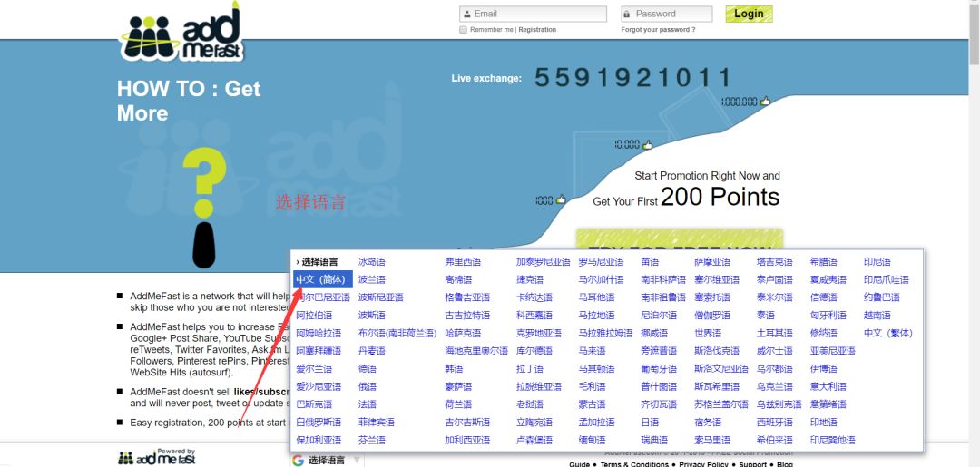Click the Google G icon by the language selector
The image size is (980, 467).
tap(298, 460)
